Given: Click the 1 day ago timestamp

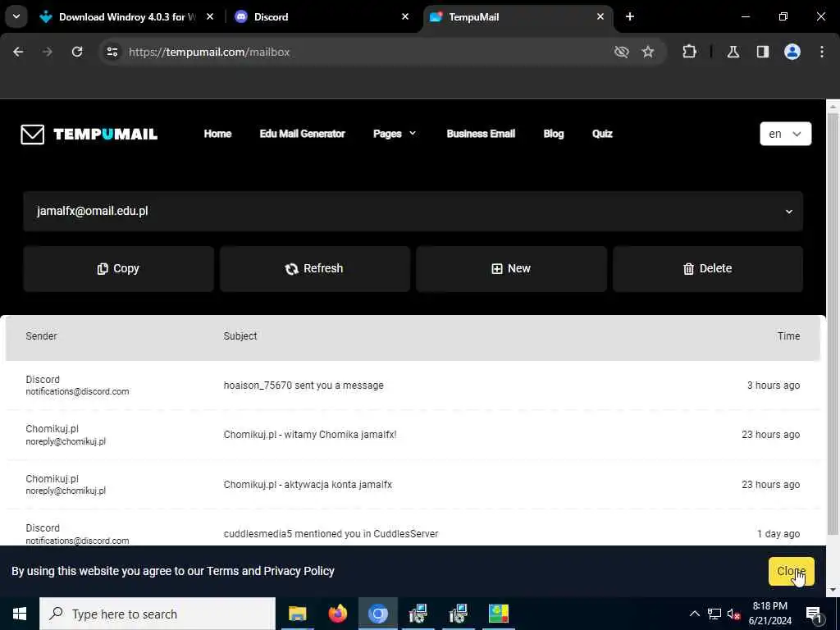Looking at the screenshot, I should click(778, 533).
